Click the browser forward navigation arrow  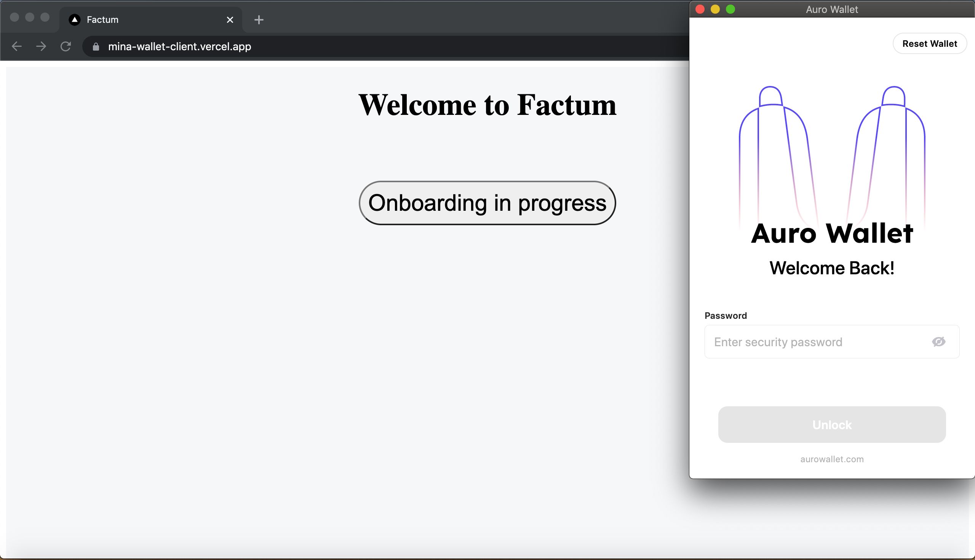click(40, 46)
